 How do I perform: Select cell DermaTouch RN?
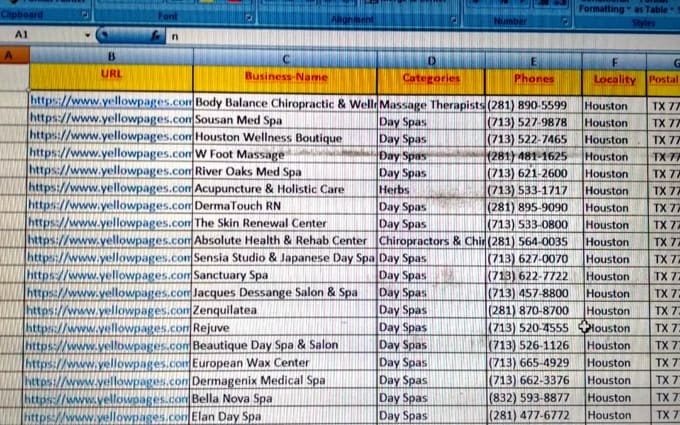click(x=285, y=206)
